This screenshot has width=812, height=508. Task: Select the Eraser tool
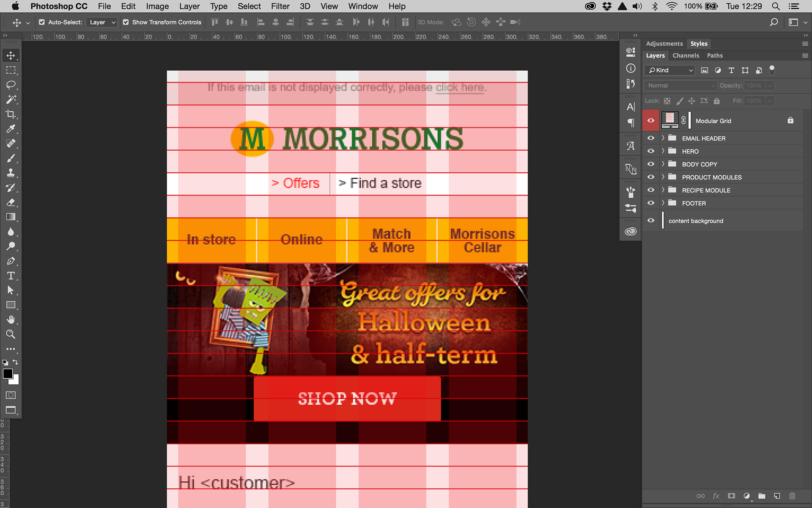[x=11, y=202]
